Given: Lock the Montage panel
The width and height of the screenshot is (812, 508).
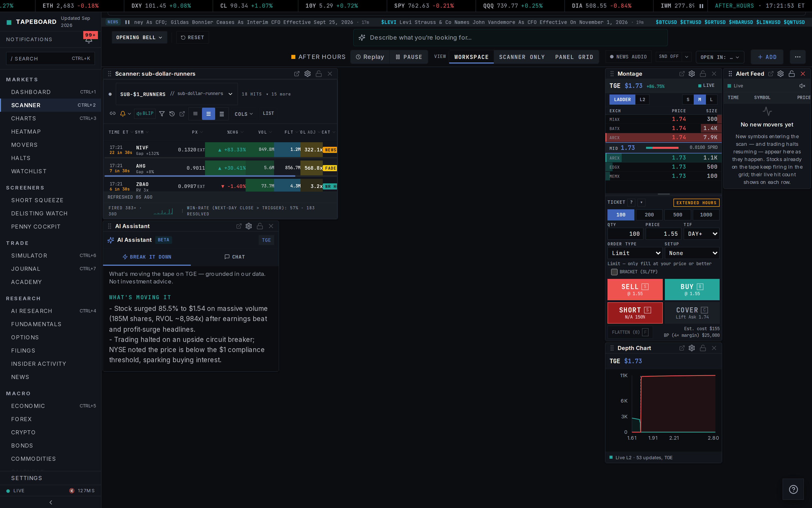Looking at the screenshot, I should tap(703, 74).
